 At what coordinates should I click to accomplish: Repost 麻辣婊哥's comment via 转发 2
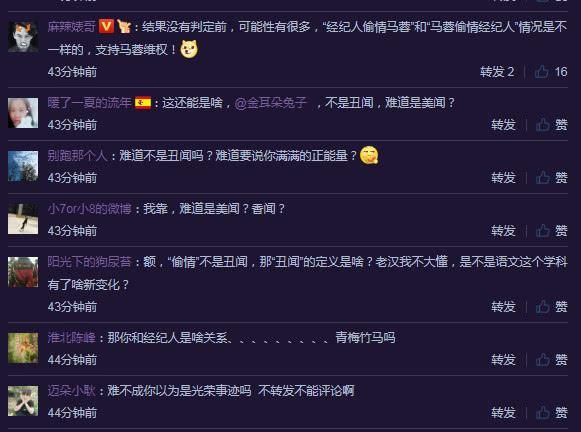(497, 72)
